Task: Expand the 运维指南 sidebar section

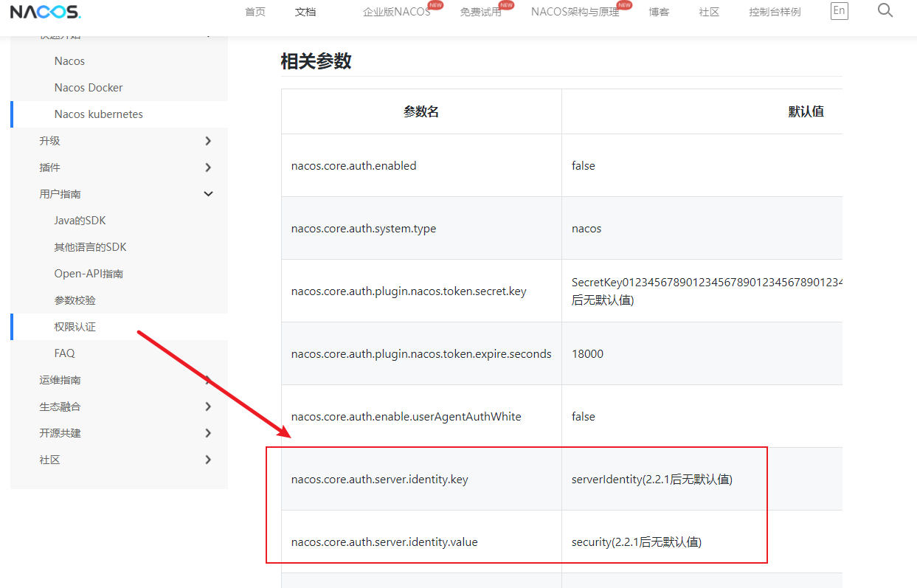Action: tap(208, 379)
